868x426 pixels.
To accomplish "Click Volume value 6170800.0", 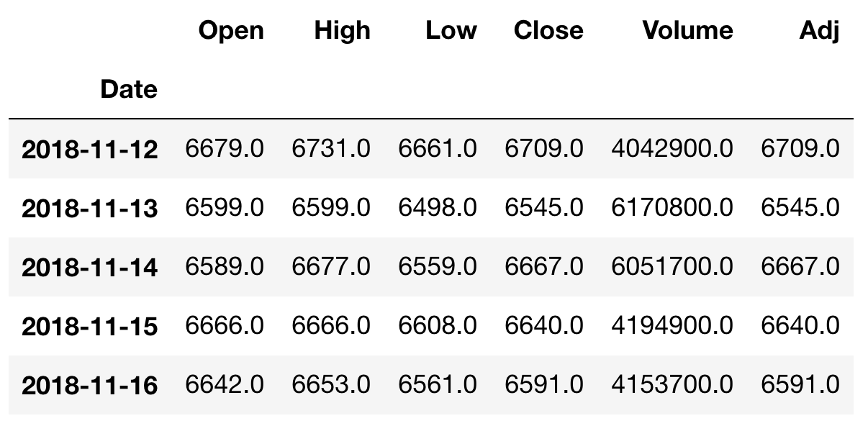I will 672,208.
